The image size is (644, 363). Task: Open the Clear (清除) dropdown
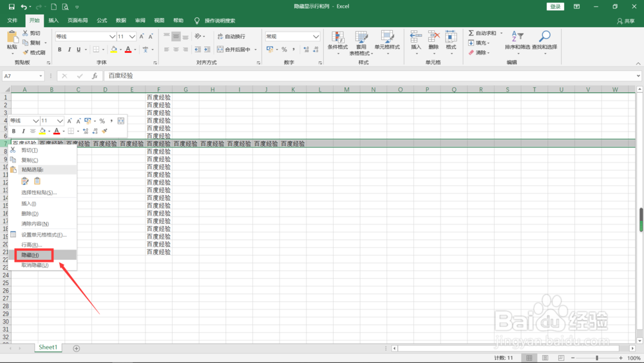[479, 53]
